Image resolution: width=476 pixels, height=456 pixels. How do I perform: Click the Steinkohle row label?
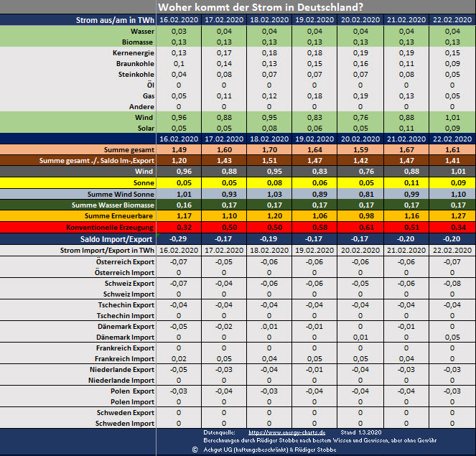[x=135, y=74]
